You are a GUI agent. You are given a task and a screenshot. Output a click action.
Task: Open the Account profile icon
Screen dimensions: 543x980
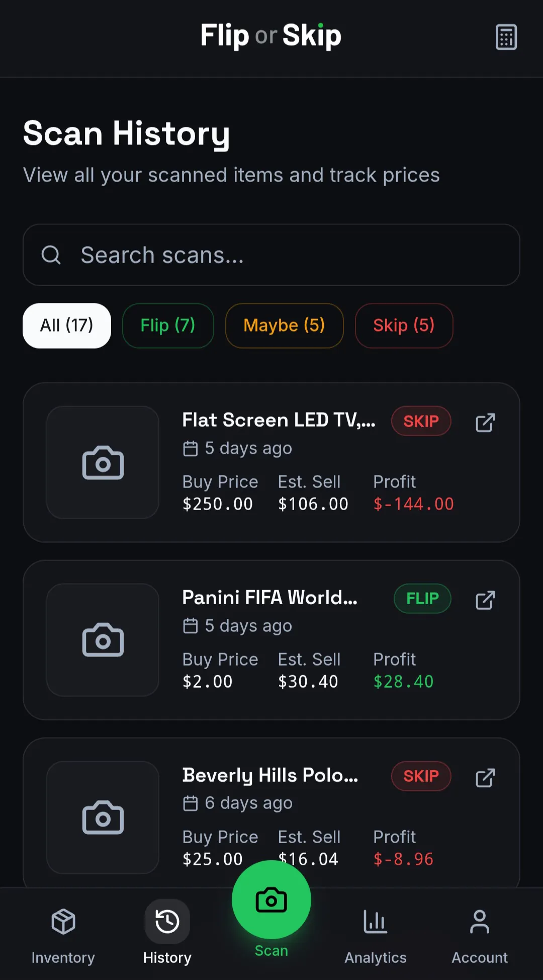pos(480,922)
